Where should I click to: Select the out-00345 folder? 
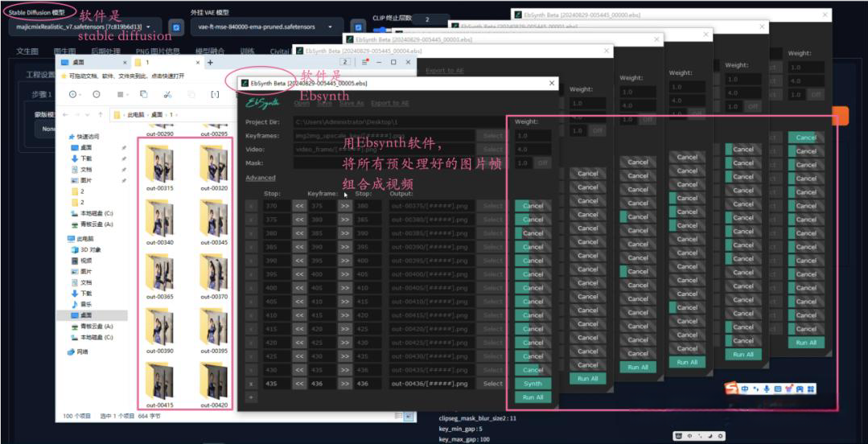(214, 222)
